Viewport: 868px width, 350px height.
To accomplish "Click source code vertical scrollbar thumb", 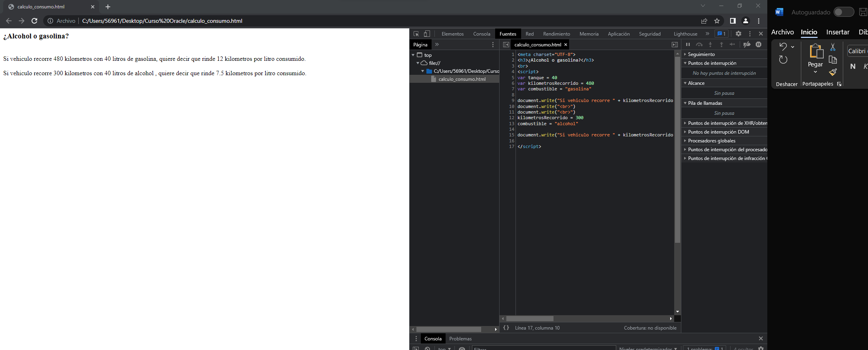I will coord(677,150).
